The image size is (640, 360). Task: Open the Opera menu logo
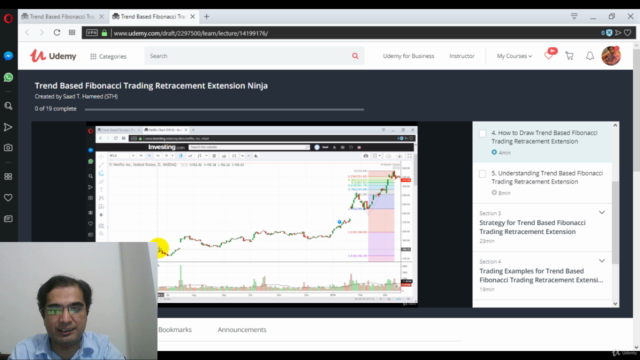8,18
